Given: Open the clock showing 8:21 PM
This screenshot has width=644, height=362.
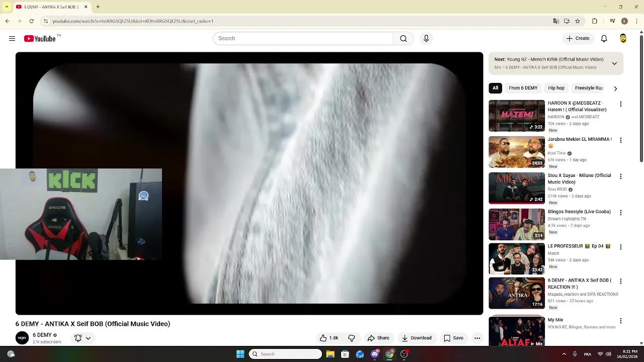Looking at the screenshot, I should (x=630, y=351).
